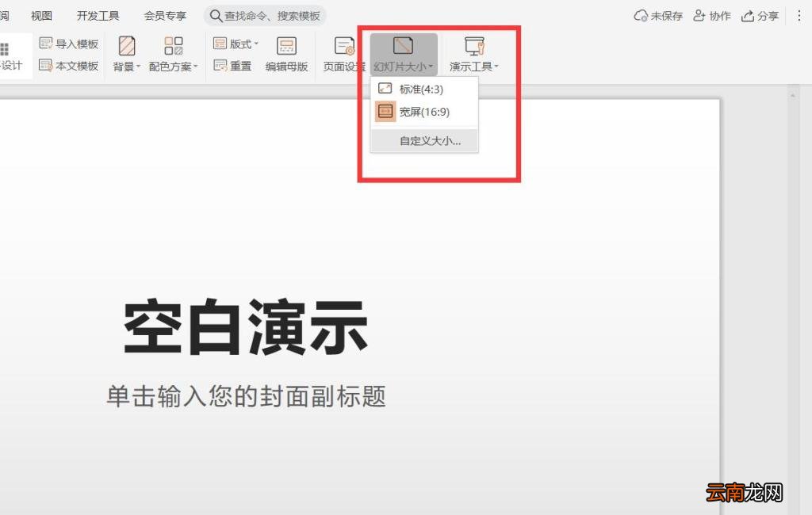Open 页面设置 page setup
This screenshot has width=812, height=515.
[344, 55]
